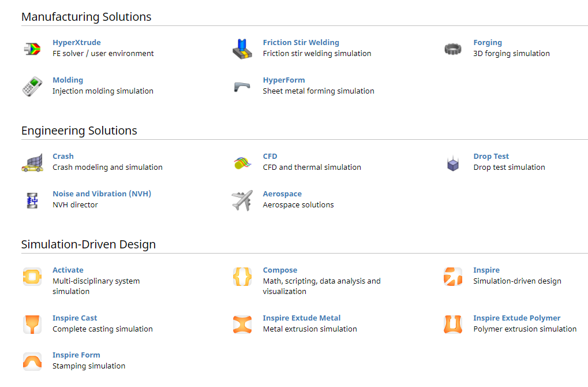Screen dimensions: 588x387
Task: Click 'FE solver / user environment' text
Action: 103,53
